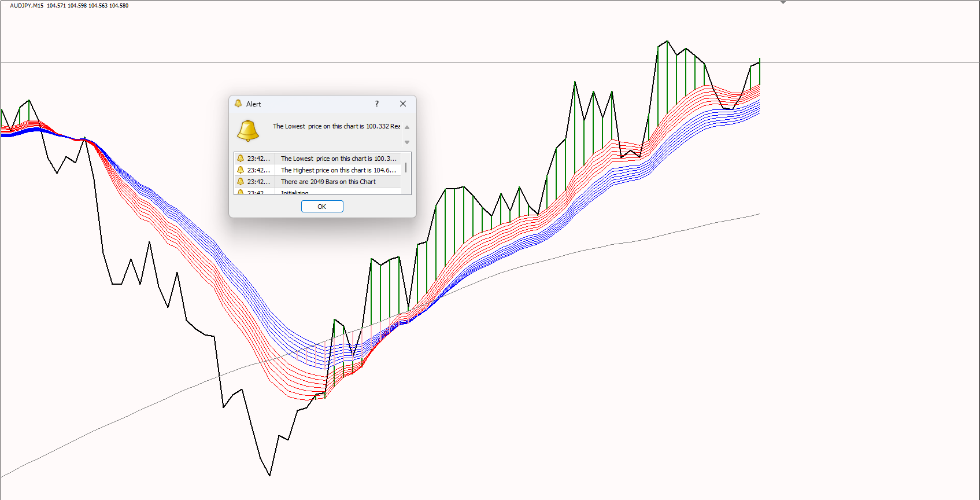Click the alert message text showing 100.332
This screenshot has width=980, height=500.
336,126
